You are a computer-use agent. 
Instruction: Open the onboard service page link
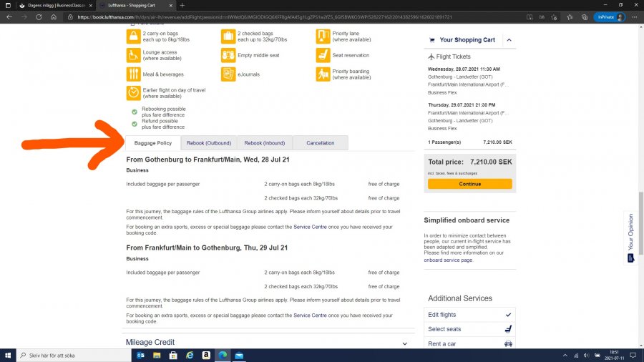coord(448,260)
